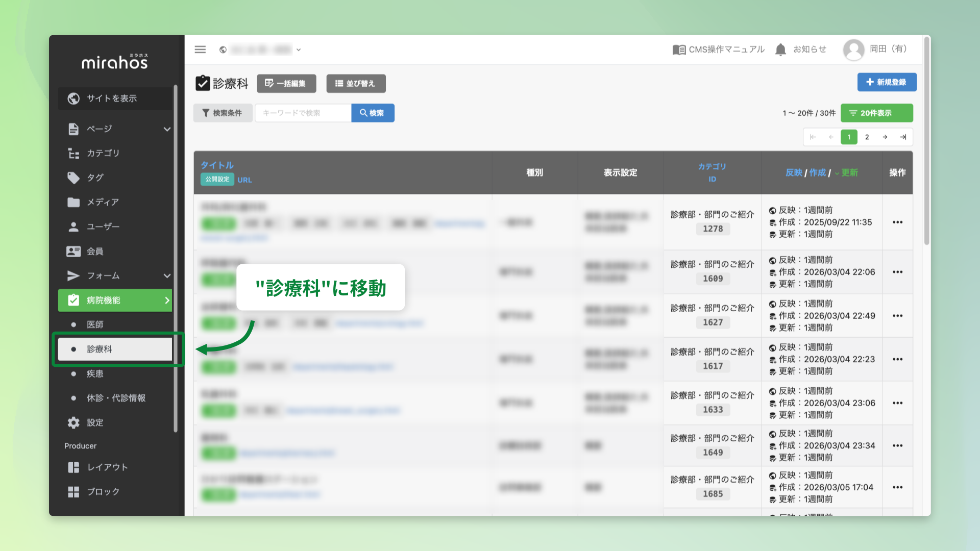980x551 pixels.
Task: Open 会員 member card icon
Action: [x=73, y=251]
